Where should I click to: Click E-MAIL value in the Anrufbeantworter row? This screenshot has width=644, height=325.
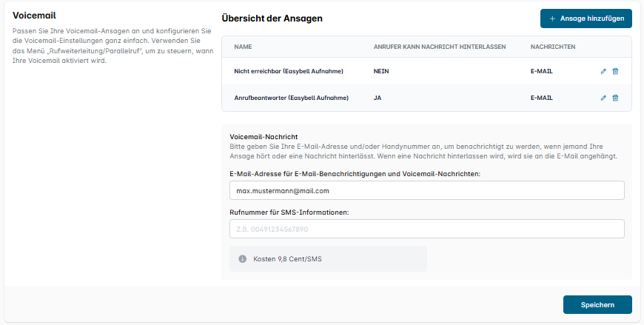(542, 98)
